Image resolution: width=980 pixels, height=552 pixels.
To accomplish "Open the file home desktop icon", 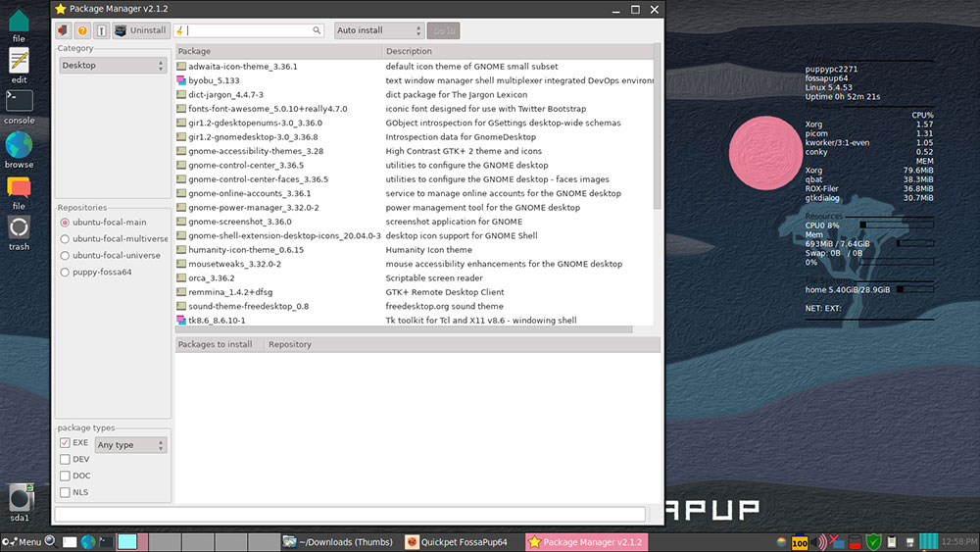I will pyautogui.click(x=19, y=25).
